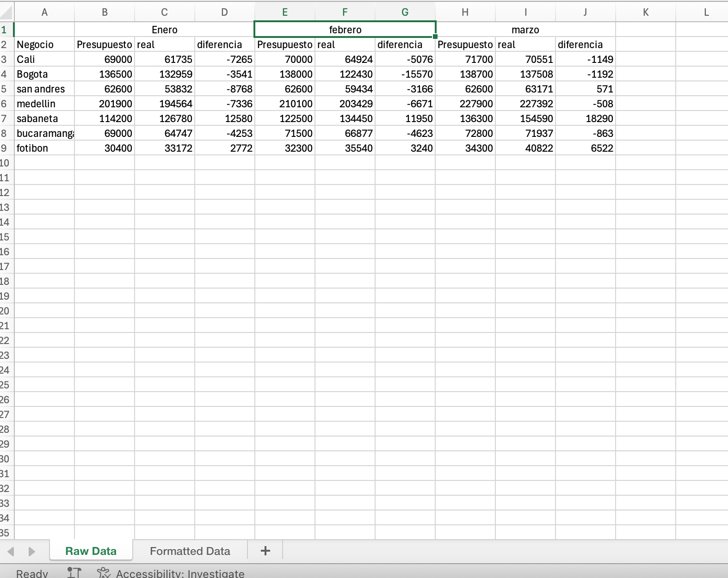
Task: Click the Select All corner triangle
Action: coord(6,12)
